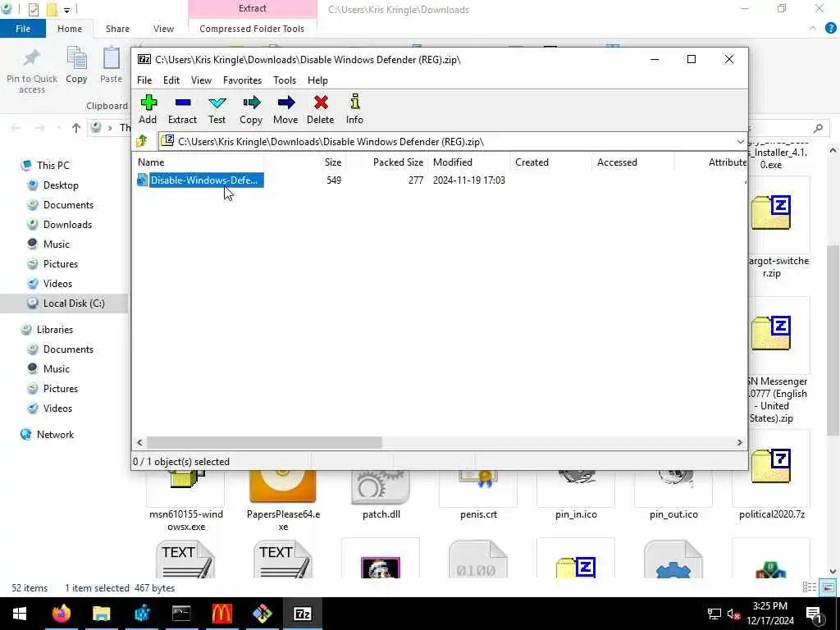Click the 7-Zip taskbar icon

pyautogui.click(x=303, y=614)
